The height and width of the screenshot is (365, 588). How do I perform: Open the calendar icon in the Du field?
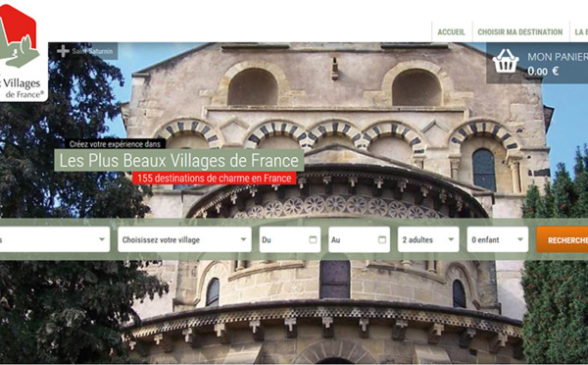point(313,239)
